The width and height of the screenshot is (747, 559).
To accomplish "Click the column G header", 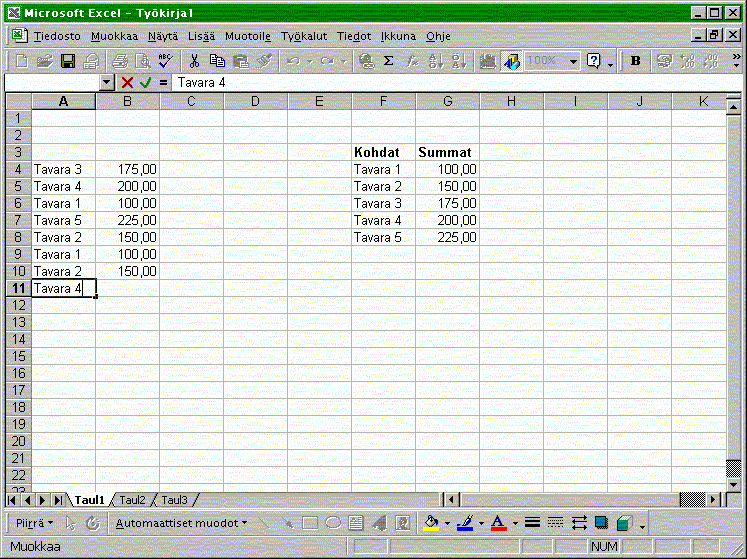I will pos(447,101).
